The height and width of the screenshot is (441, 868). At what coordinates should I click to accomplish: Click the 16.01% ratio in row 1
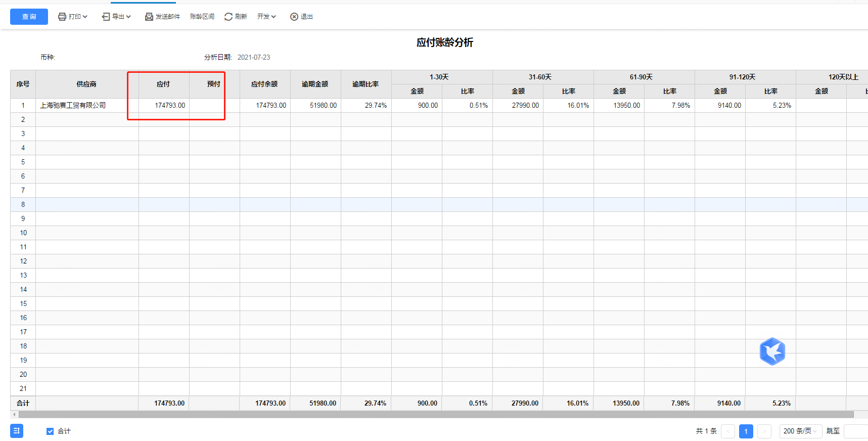click(578, 105)
